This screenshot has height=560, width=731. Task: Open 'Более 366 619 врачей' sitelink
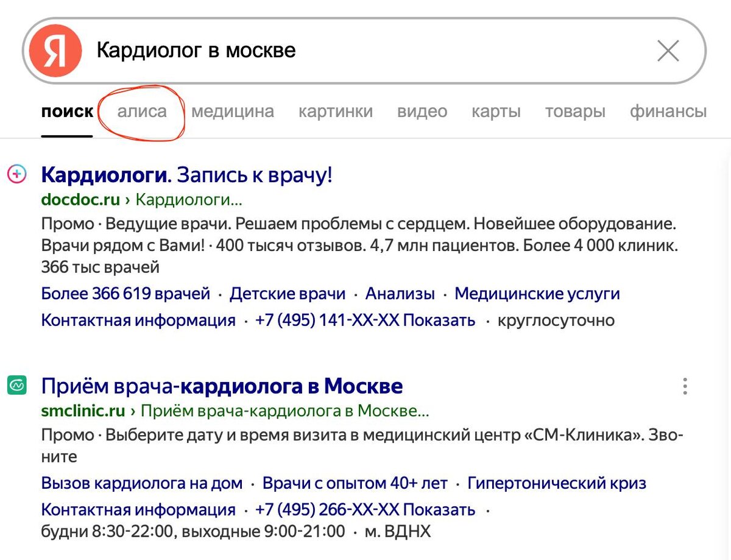point(125,294)
